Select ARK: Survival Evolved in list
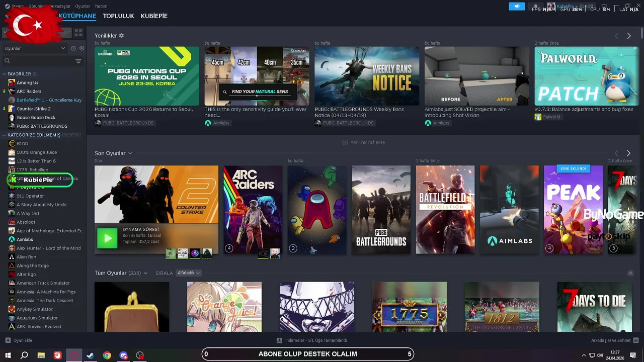644x362 pixels. tap(39, 327)
